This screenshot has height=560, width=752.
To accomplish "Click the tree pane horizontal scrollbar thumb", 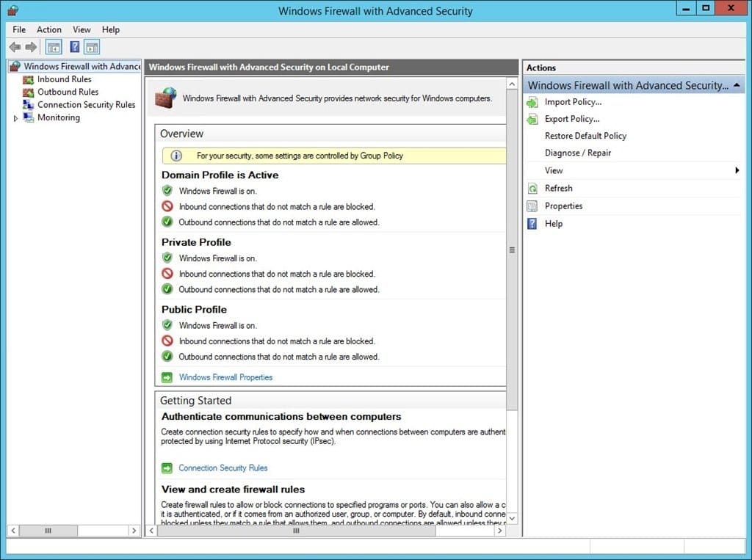I will click(48, 531).
